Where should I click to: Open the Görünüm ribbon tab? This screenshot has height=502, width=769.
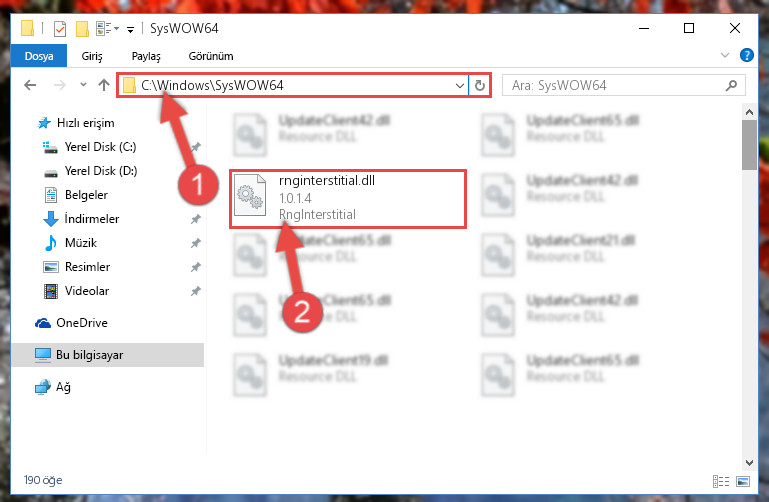211,56
